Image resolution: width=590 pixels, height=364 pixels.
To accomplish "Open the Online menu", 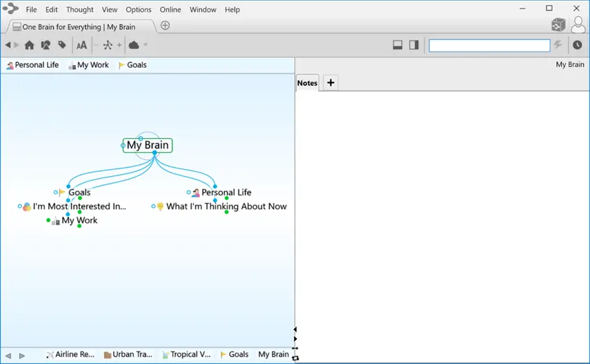I will (170, 10).
